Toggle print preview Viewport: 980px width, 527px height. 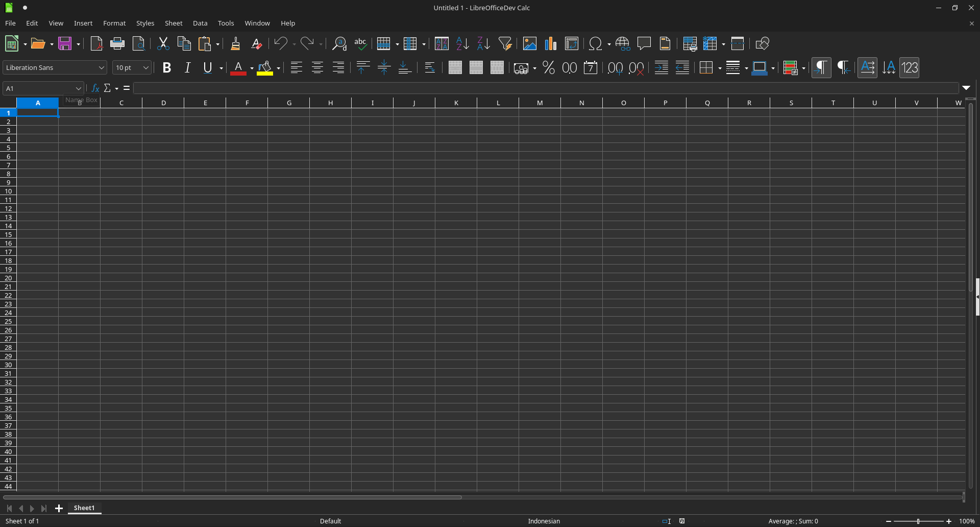click(x=139, y=43)
